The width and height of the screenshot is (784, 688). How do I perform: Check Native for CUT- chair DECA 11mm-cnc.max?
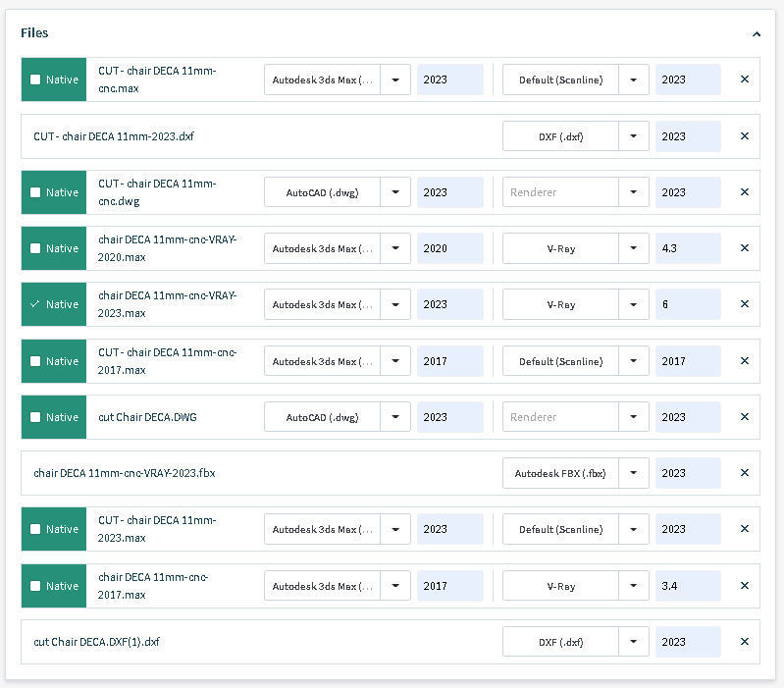click(x=35, y=79)
